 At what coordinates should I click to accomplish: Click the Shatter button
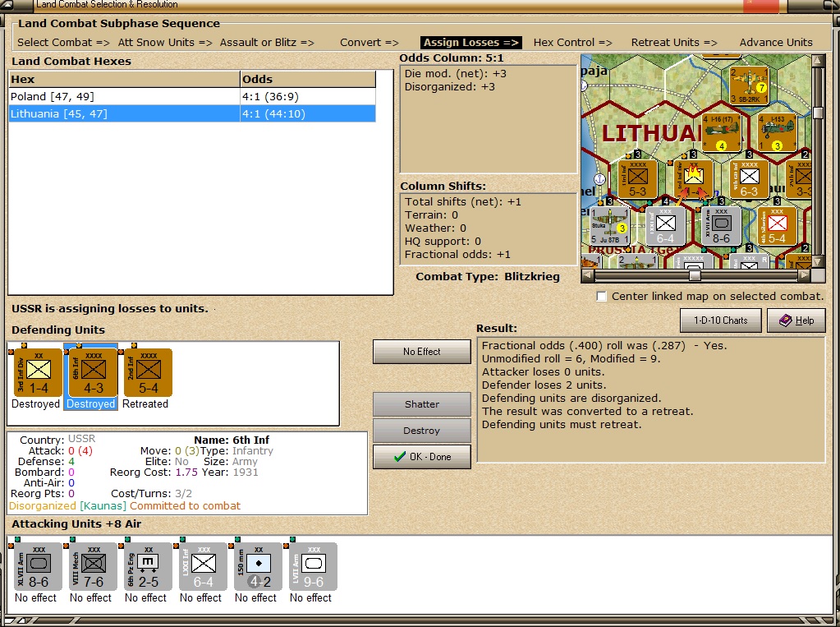click(421, 403)
